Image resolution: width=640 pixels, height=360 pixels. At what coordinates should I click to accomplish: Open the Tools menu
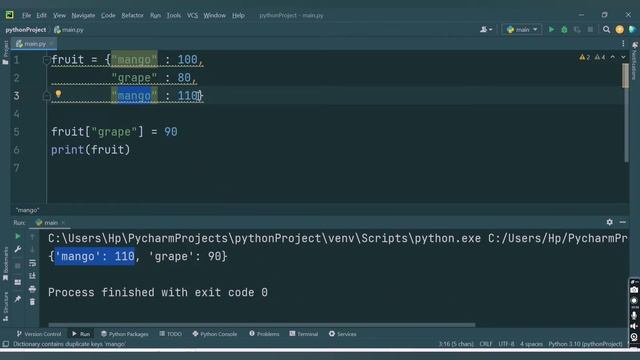pos(173,16)
